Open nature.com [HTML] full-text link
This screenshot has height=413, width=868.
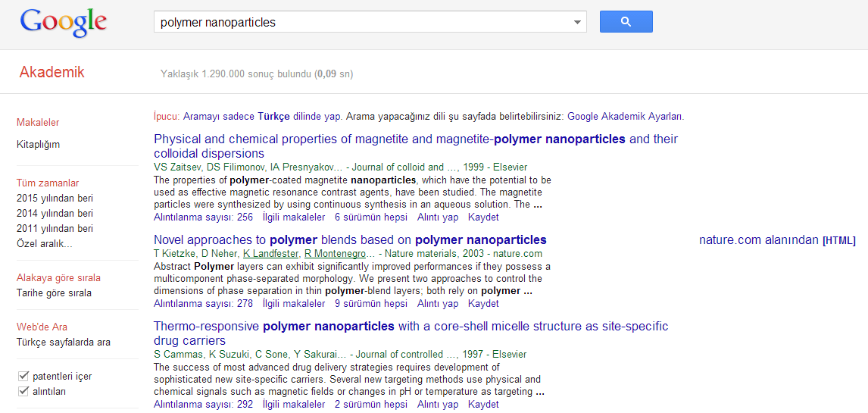776,240
